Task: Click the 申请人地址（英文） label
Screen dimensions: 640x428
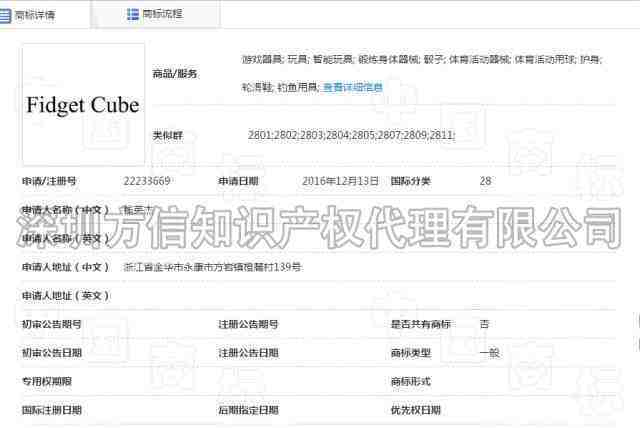Action: pyautogui.click(x=65, y=296)
